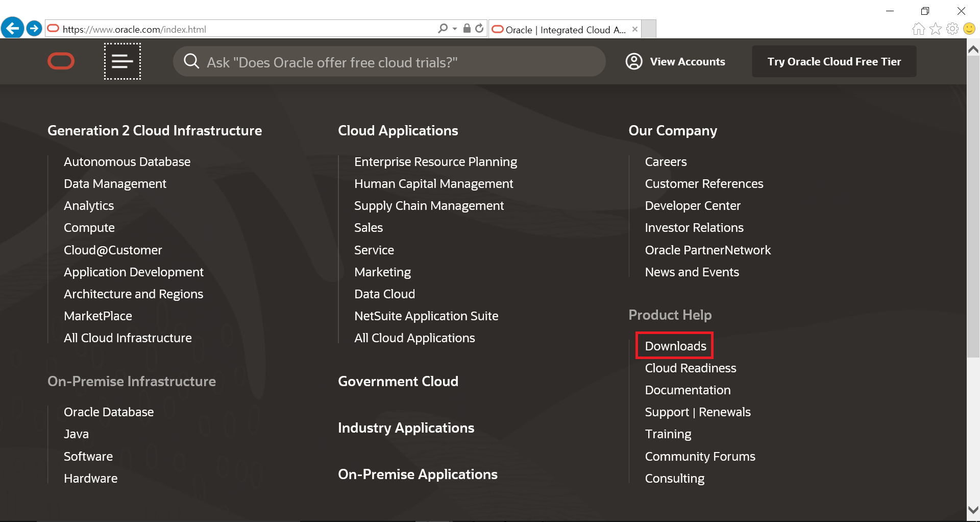The image size is (980, 522).
Task: Open Customer References link
Action: tap(704, 184)
